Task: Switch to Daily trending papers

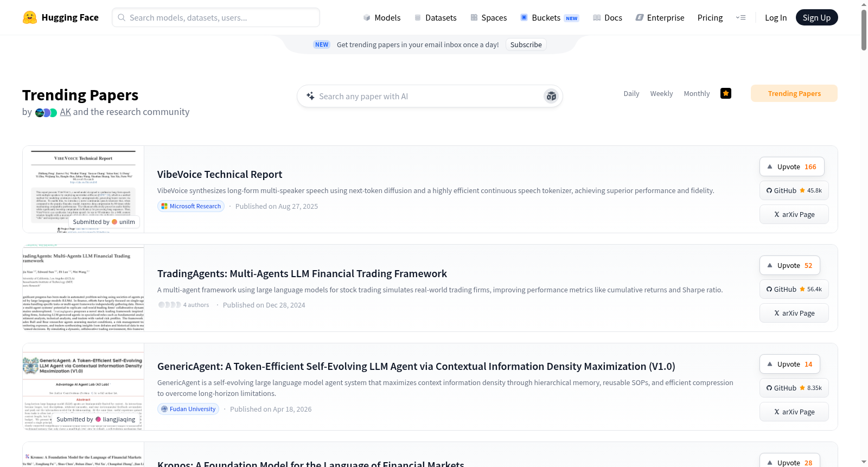Action: pos(631,93)
